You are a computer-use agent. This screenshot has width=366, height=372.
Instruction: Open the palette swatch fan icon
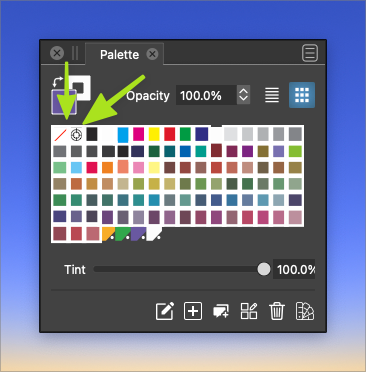click(x=305, y=311)
